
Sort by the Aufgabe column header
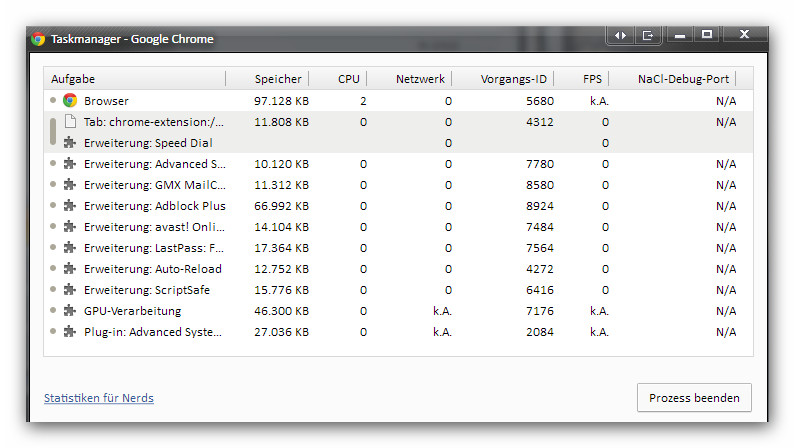[x=135, y=79]
